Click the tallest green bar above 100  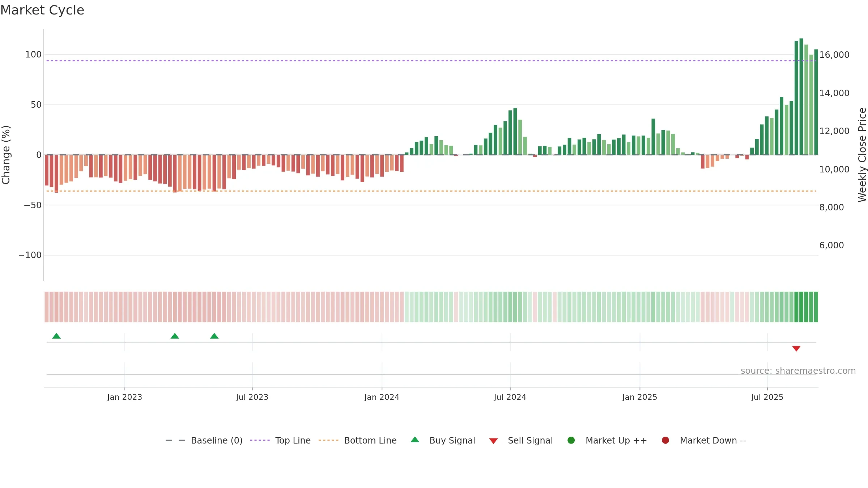coord(801,97)
